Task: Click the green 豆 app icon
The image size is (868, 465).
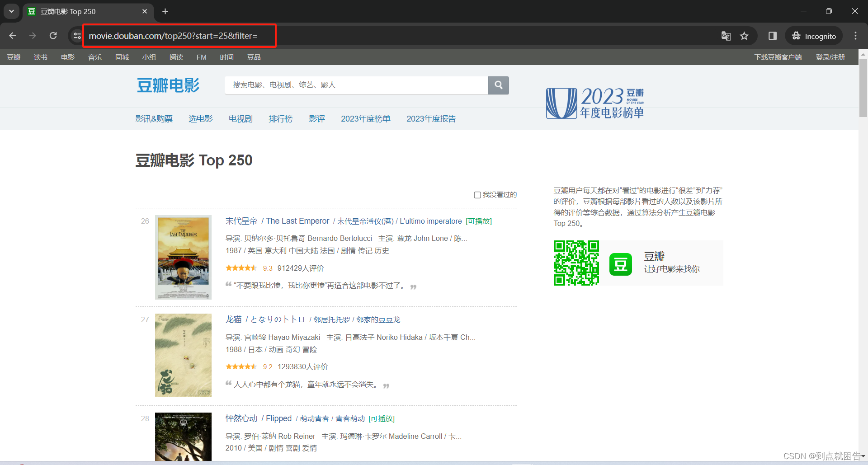Action: [621, 264]
